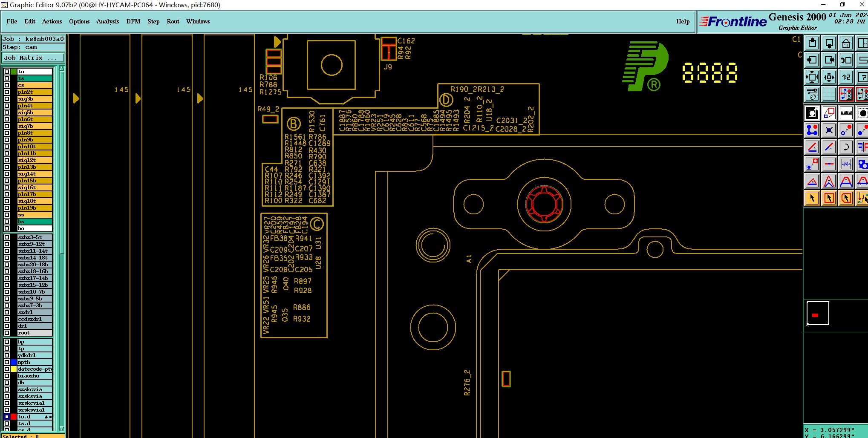The image size is (868, 438).
Task: Toggle the checkbox for layer ts
Action: pos(7,78)
